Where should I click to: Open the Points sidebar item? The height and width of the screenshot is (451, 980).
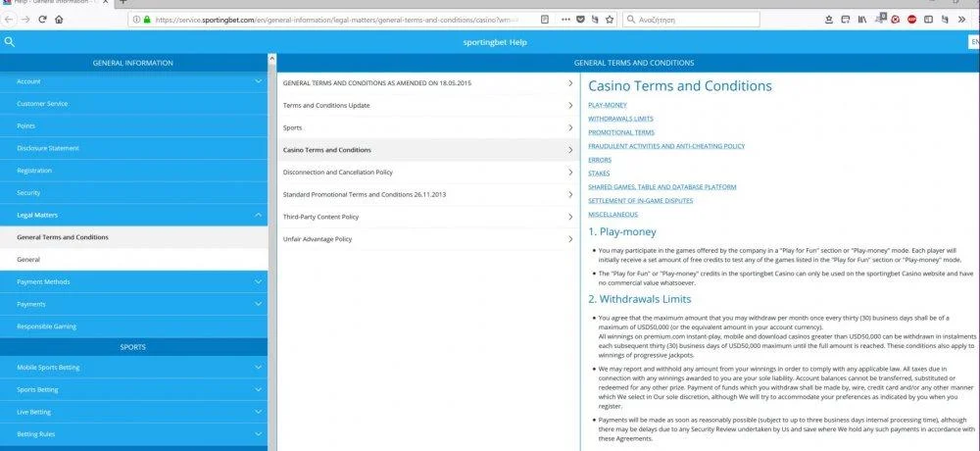(133, 125)
